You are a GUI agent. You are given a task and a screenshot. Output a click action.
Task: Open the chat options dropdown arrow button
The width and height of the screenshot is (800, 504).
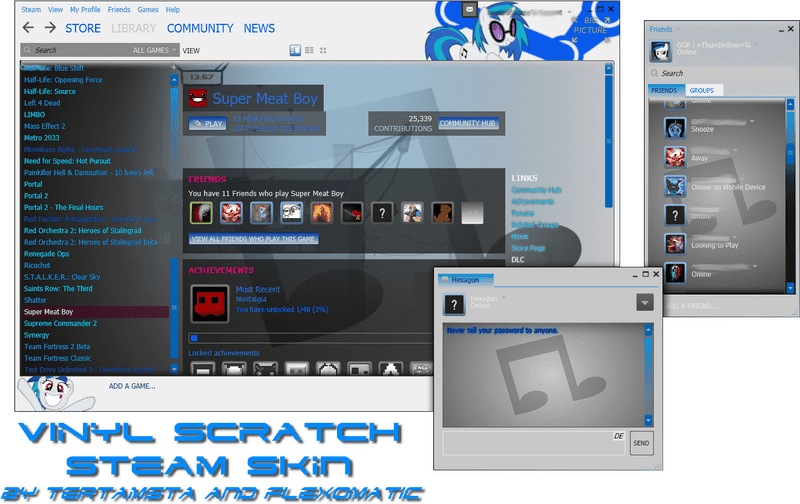645,303
